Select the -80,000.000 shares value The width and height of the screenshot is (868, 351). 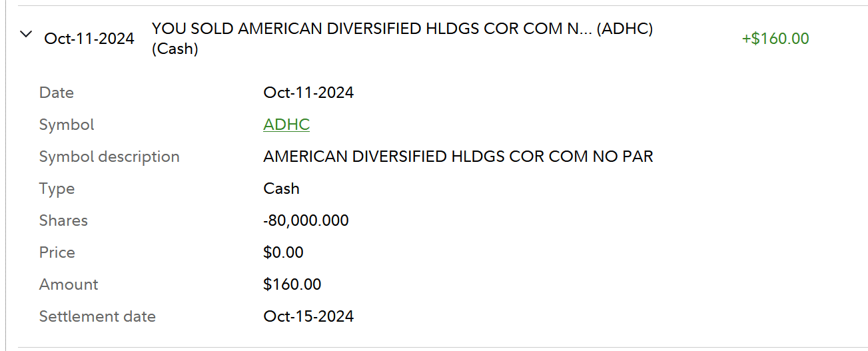coord(306,220)
